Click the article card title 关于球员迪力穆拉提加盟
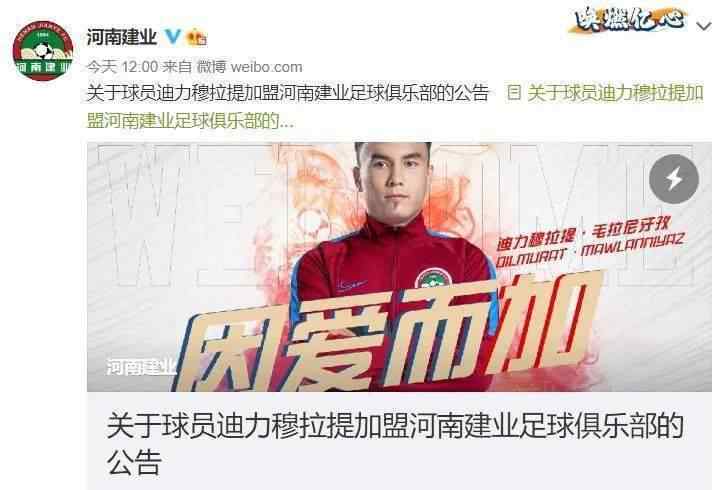Viewport: 724px width, 490px height. click(x=395, y=426)
